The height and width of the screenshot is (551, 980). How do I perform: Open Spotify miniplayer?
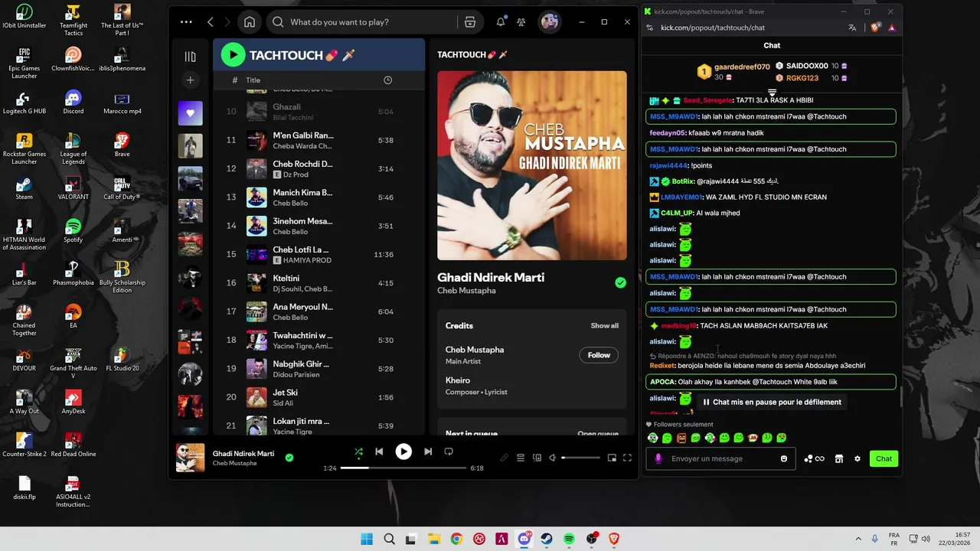[x=612, y=458]
